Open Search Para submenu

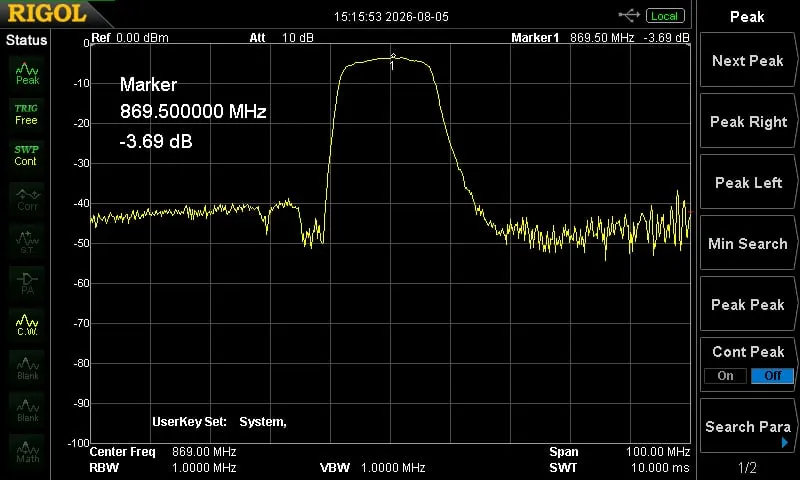747,426
